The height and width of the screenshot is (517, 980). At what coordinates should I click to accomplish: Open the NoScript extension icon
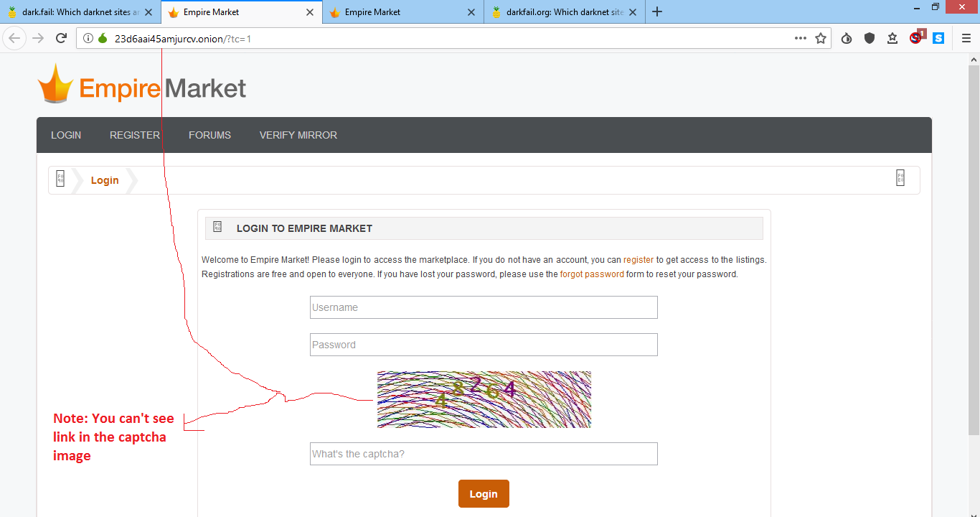tap(916, 38)
